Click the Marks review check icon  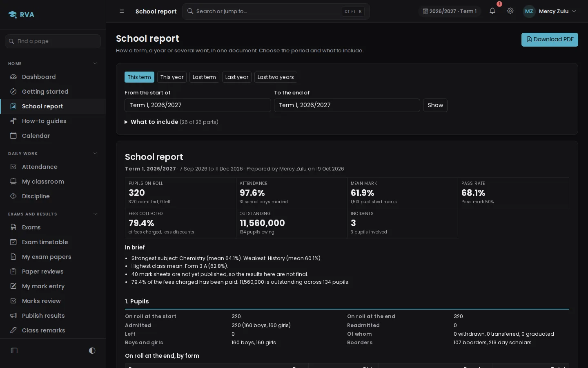(13, 301)
